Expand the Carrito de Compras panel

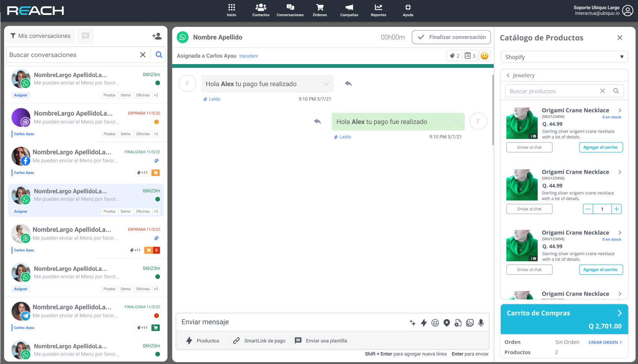click(619, 313)
